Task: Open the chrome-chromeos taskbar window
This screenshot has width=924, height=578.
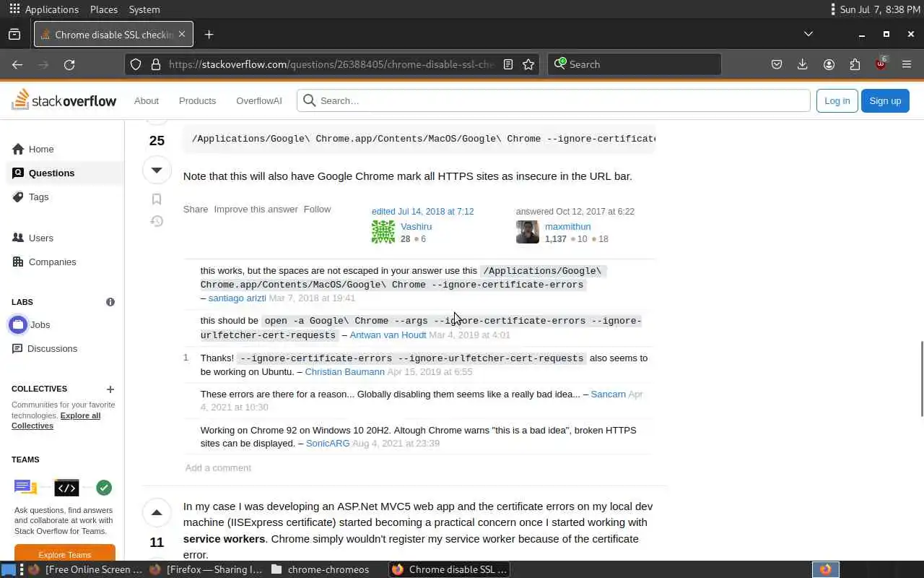Action: pyautogui.click(x=320, y=569)
